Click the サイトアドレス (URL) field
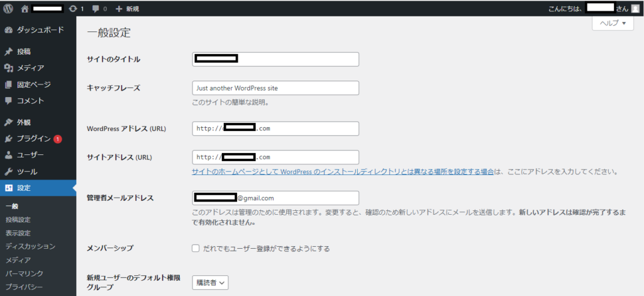Screen dimensions: 644x296 275,157
